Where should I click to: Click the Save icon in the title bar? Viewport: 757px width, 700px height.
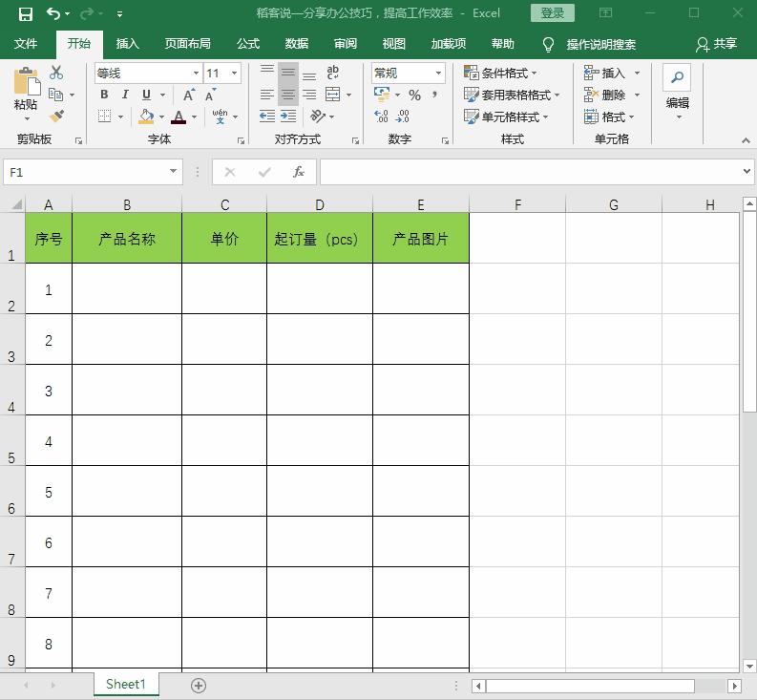25,14
